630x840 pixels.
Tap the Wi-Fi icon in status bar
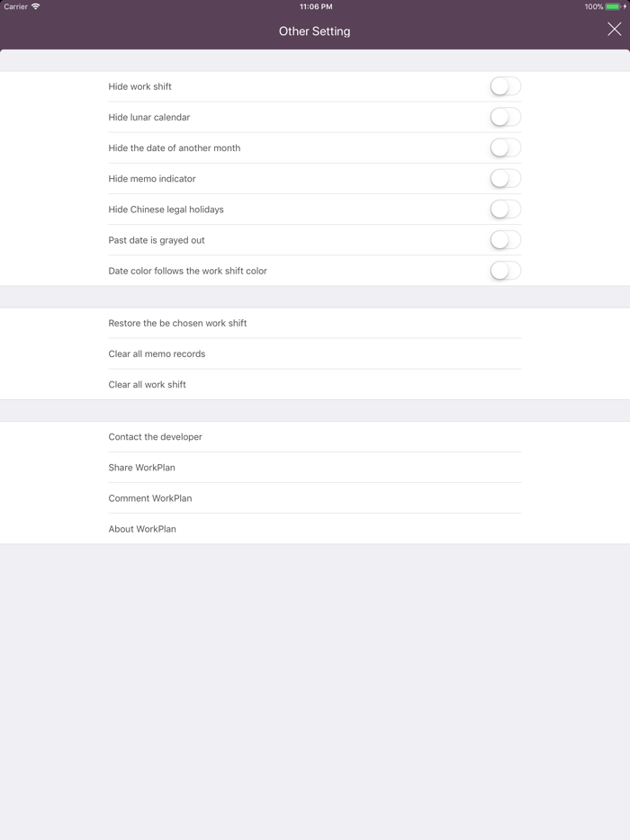[36, 6]
